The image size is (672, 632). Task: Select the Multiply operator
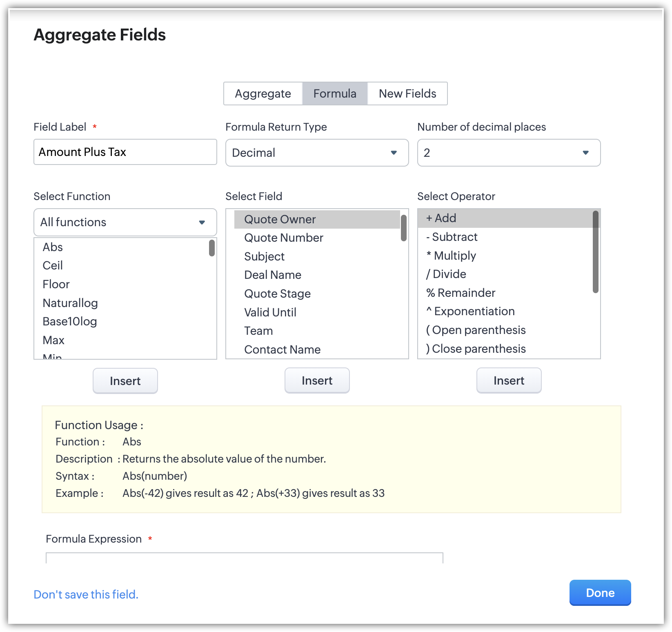click(x=451, y=256)
